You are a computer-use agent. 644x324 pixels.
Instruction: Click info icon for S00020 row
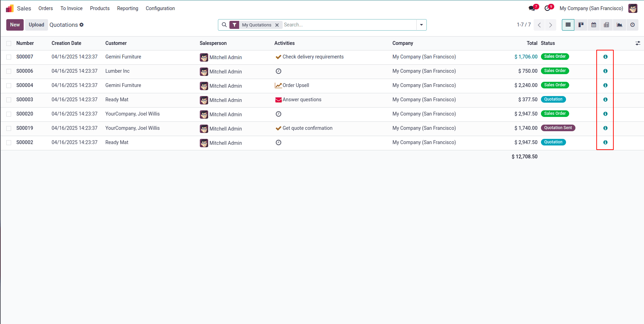point(605,114)
